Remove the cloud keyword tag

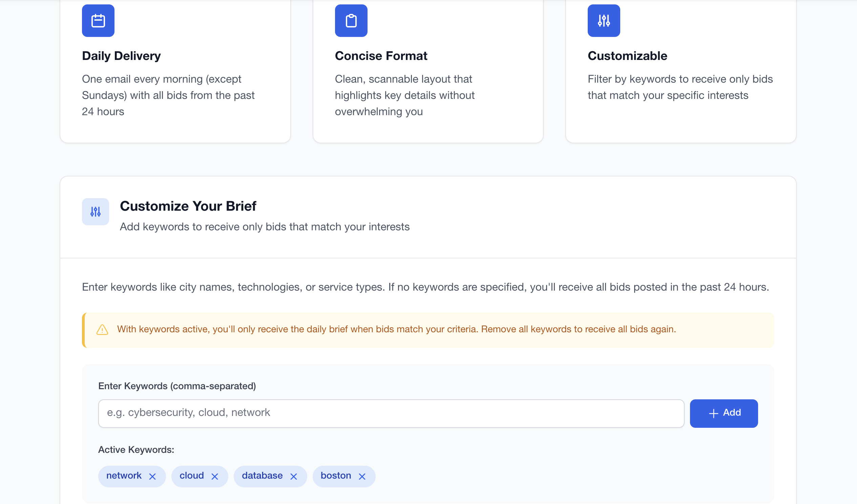click(215, 477)
